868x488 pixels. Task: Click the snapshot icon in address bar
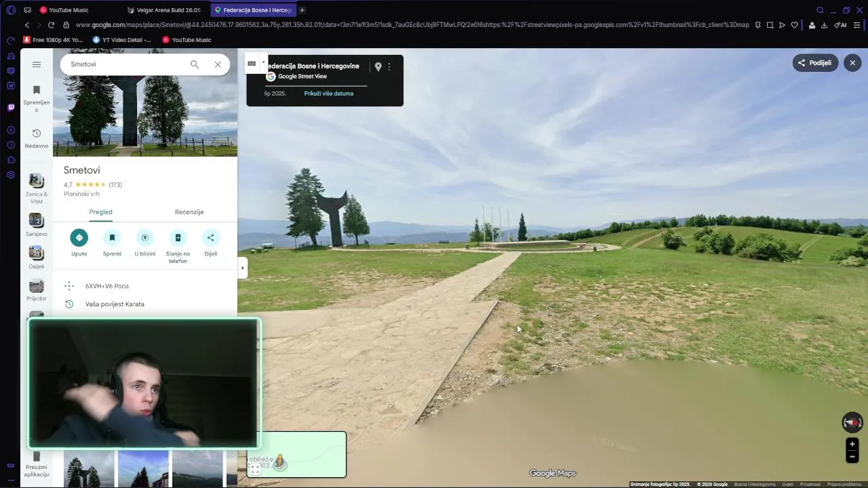(770, 25)
